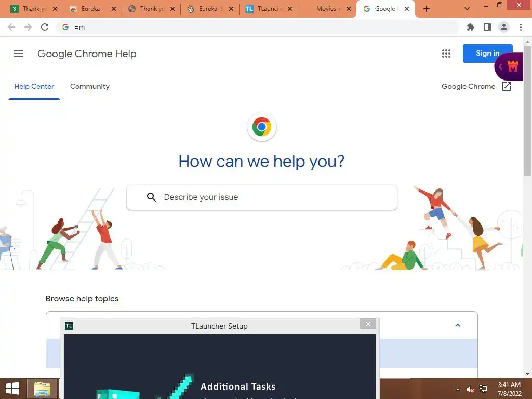532x399 pixels.
Task: Click the address bar showing =m
Action: 258,27
